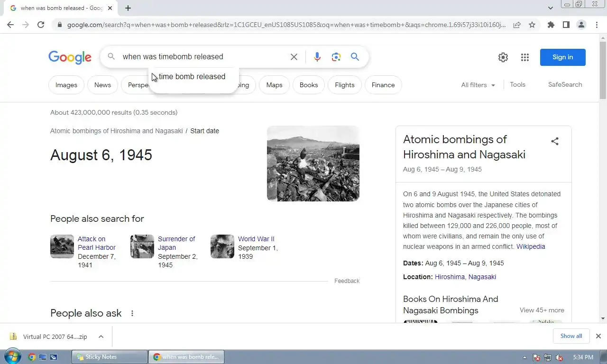Click the Hiroshima location link
Image resolution: width=607 pixels, height=364 pixels.
[x=450, y=277]
